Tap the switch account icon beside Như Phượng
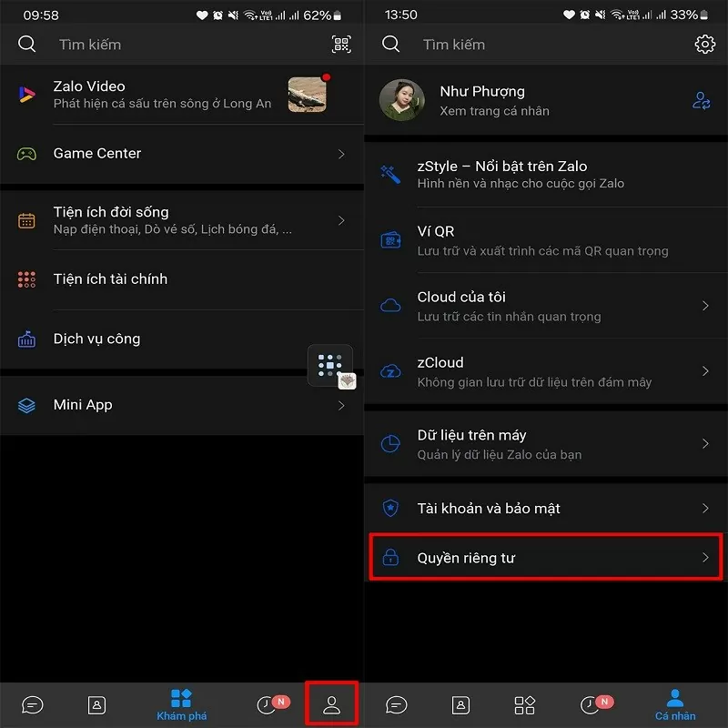728x728 pixels. coord(701,101)
